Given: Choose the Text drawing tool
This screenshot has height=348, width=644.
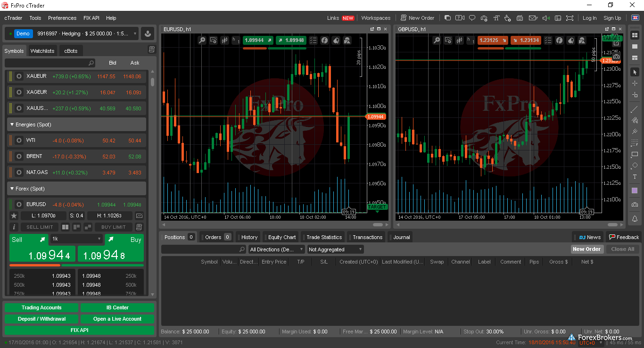Looking at the screenshot, I should tap(635, 177).
